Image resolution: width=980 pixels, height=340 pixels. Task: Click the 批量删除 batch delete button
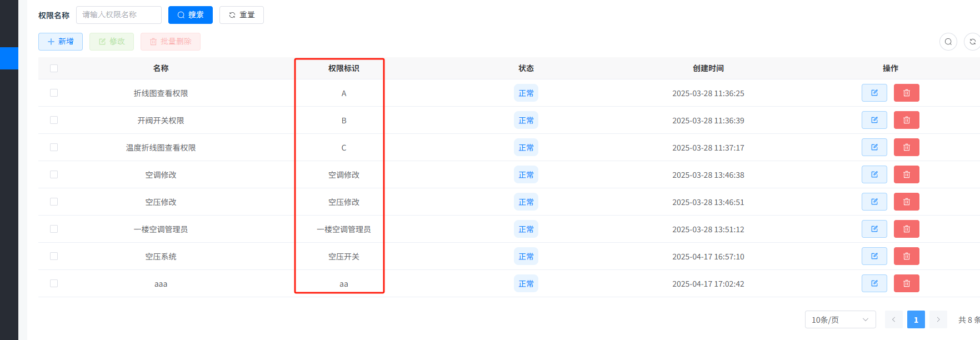click(x=171, y=42)
